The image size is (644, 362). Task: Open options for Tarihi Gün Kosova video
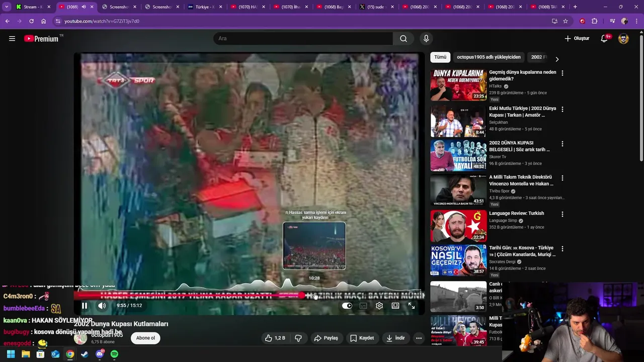click(x=562, y=249)
